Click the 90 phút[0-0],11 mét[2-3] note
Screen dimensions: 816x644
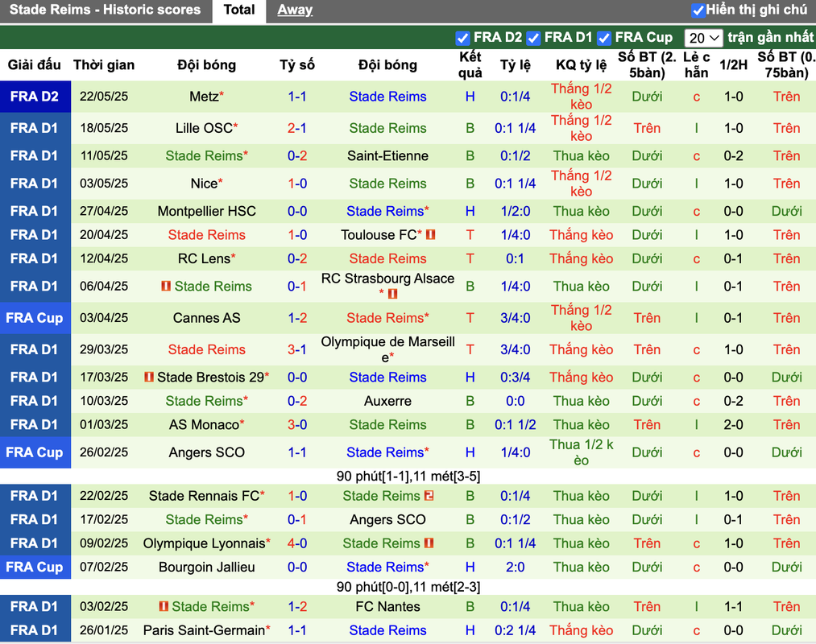click(408, 587)
